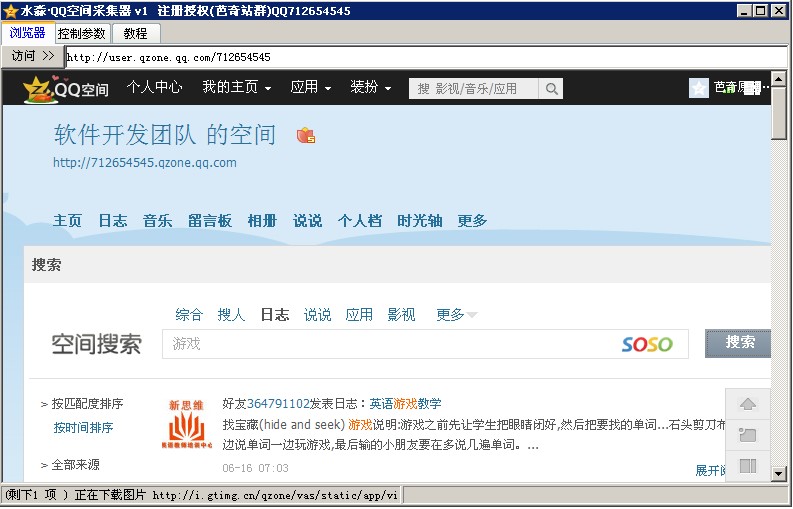793x509 pixels.
Task: Minimize the collector window
Action: coord(744,11)
